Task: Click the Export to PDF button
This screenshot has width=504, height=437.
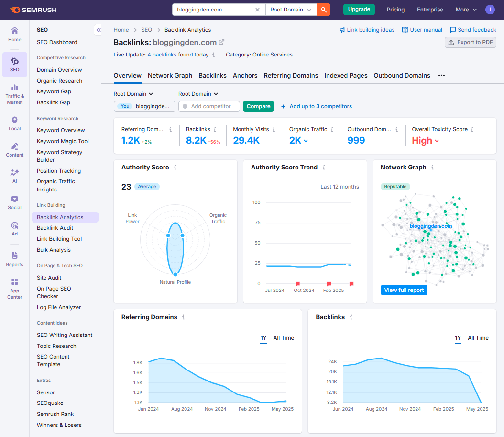Action: click(470, 42)
